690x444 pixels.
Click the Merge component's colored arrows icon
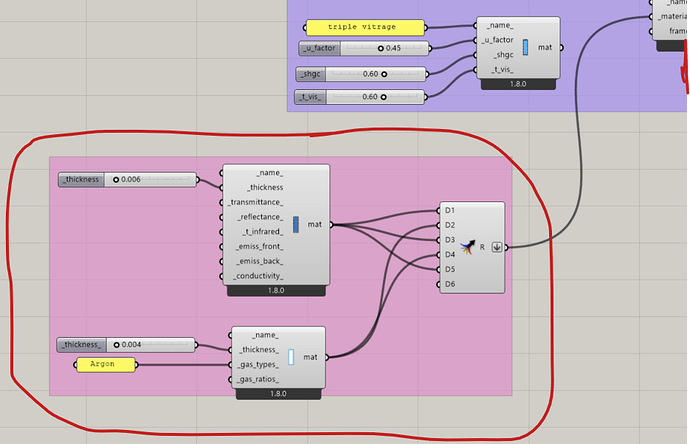coord(468,247)
